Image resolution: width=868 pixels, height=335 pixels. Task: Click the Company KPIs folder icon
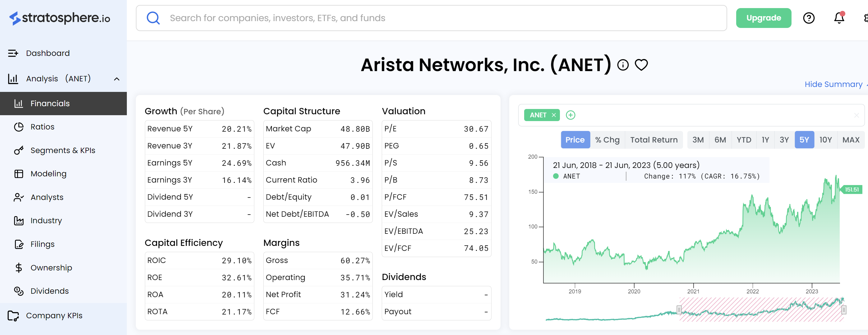[x=13, y=315]
